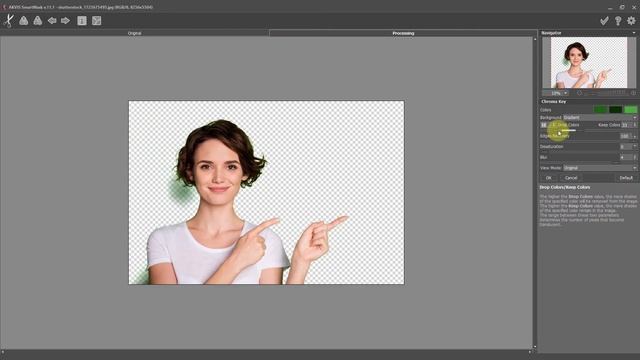Switch to the Original tab
Image resolution: width=640 pixels, height=360 pixels.
tap(134, 33)
